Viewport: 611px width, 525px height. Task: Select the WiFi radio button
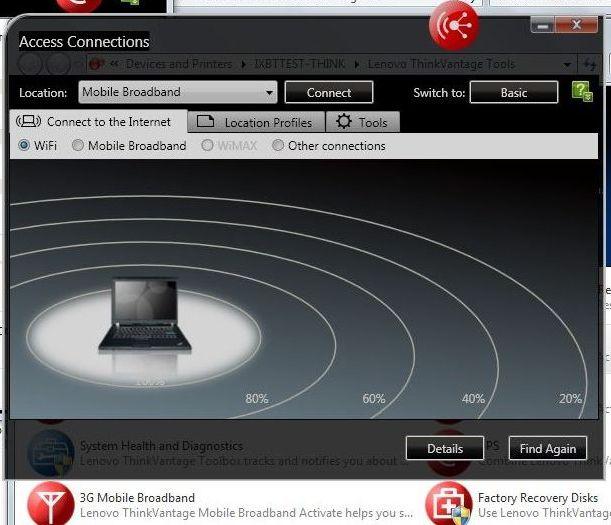click(24, 145)
